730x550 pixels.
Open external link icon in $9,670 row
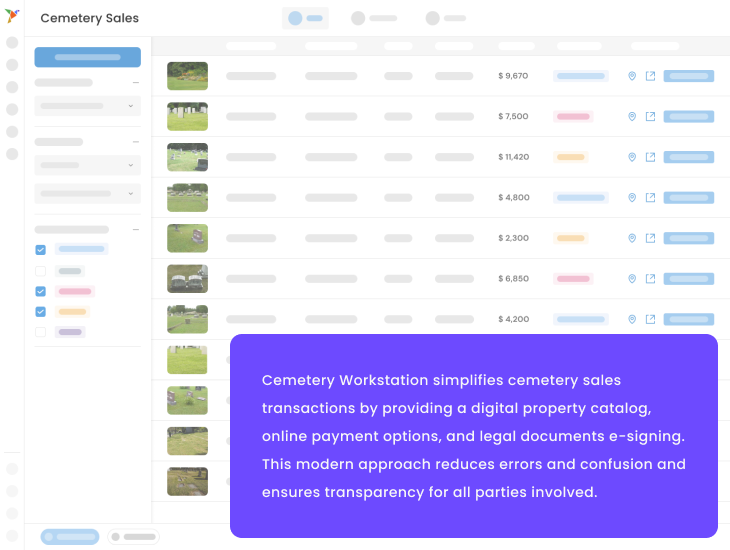(650, 76)
